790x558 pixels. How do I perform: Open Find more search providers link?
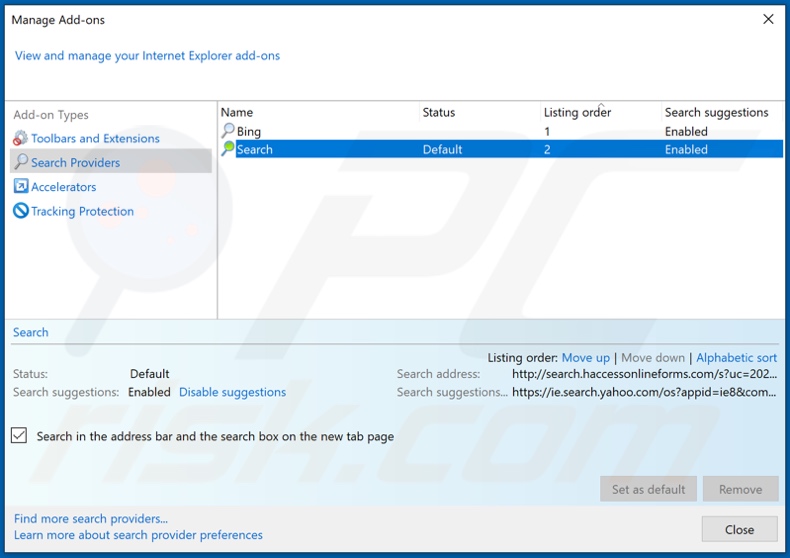tap(91, 519)
